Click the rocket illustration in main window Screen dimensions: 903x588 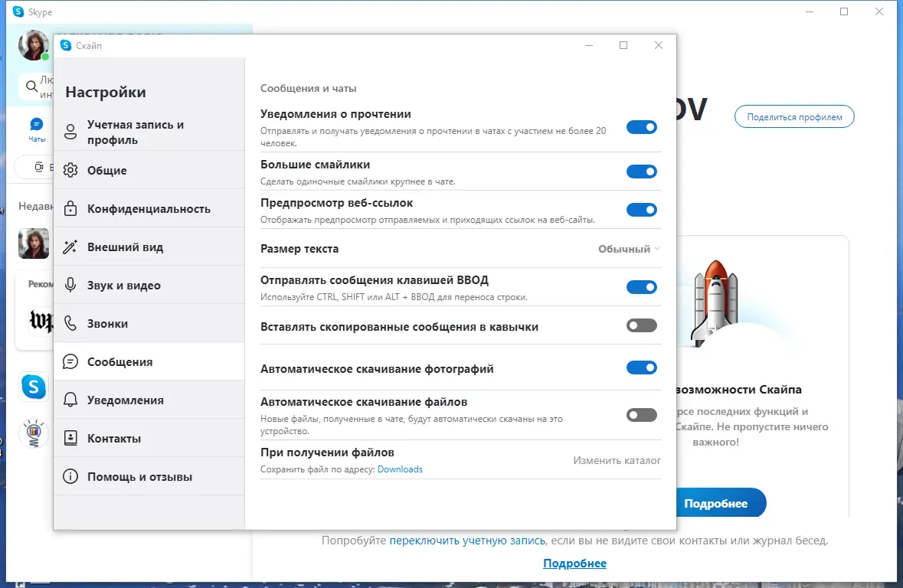(715, 302)
